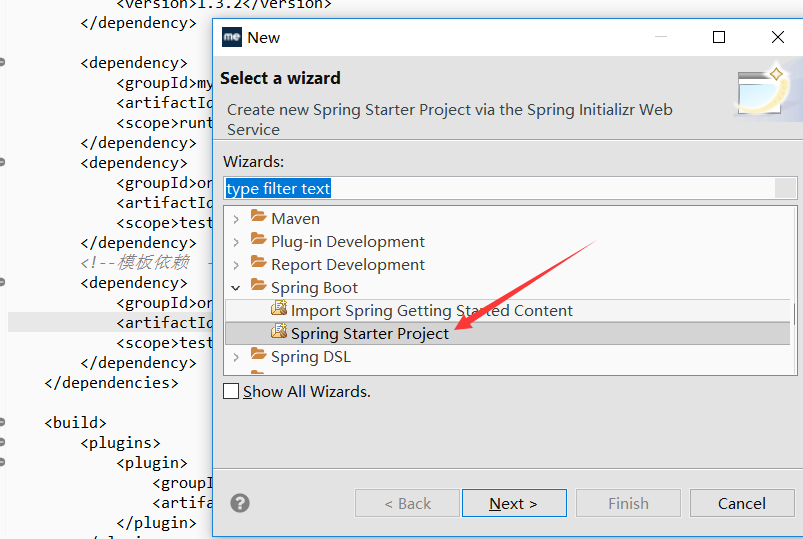Click the <build> tag in the editor
803x539 pixels.
point(75,423)
